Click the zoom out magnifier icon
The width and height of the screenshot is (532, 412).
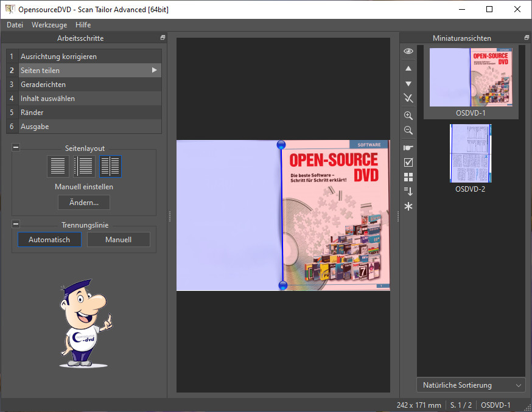point(408,130)
